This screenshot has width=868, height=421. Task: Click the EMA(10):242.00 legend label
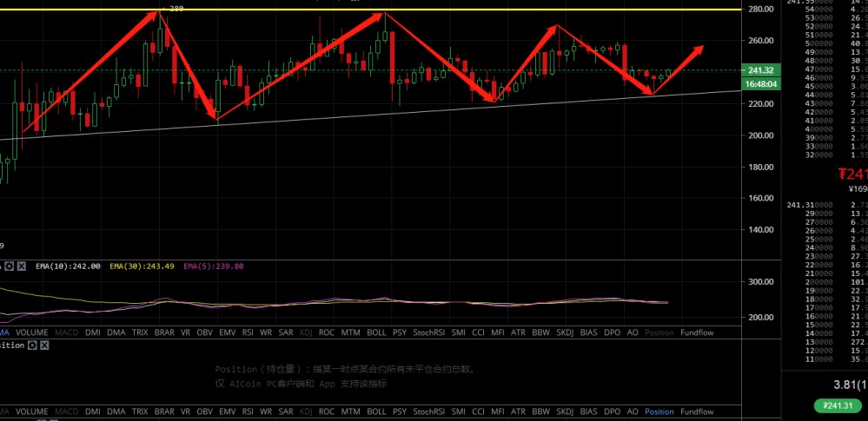click(x=68, y=266)
